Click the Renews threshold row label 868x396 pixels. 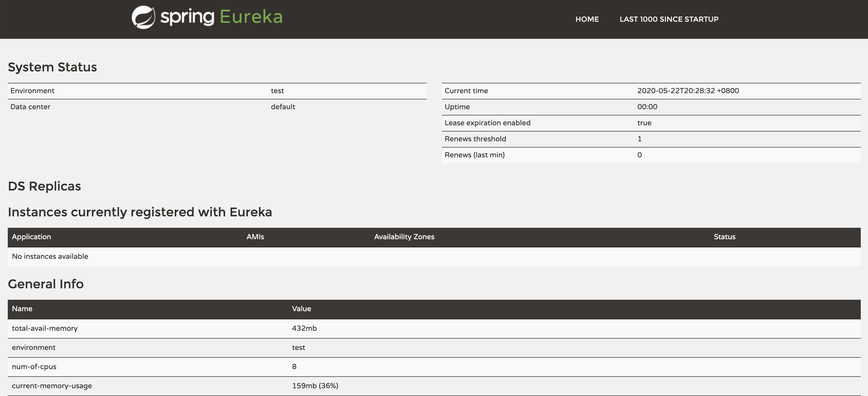pos(475,139)
